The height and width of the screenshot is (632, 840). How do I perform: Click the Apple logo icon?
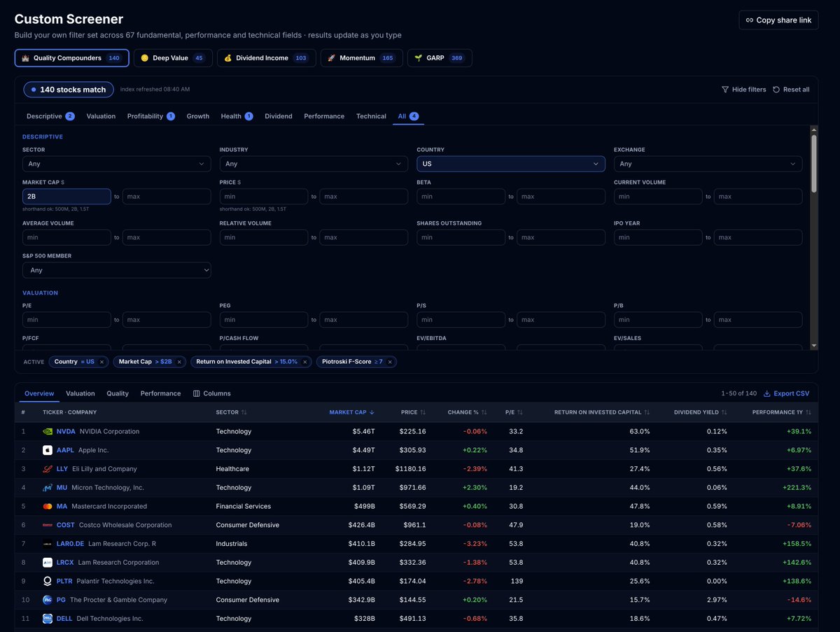pyautogui.click(x=48, y=450)
